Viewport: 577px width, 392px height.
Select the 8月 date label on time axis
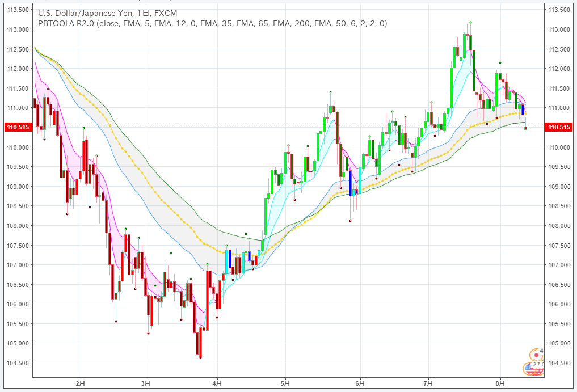tap(500, 383)
